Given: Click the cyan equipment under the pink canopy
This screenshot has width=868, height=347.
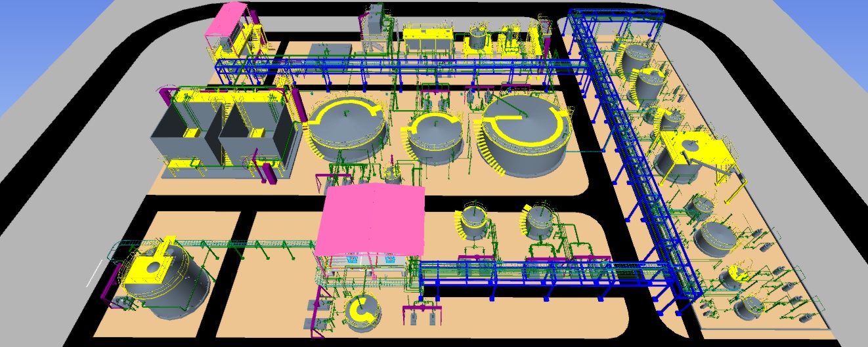Looking at the screenshot, I should pyautogui.click(x=353, y=260).
